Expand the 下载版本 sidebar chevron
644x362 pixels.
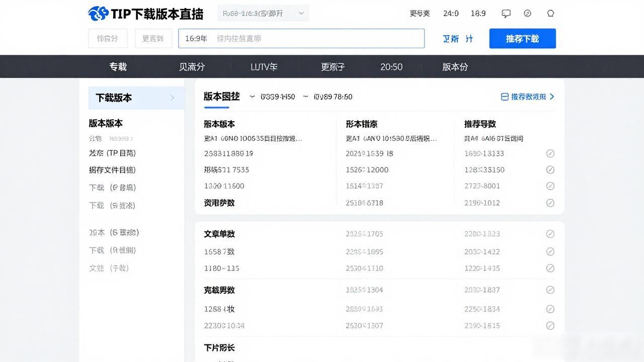click(x=173, y=98)
